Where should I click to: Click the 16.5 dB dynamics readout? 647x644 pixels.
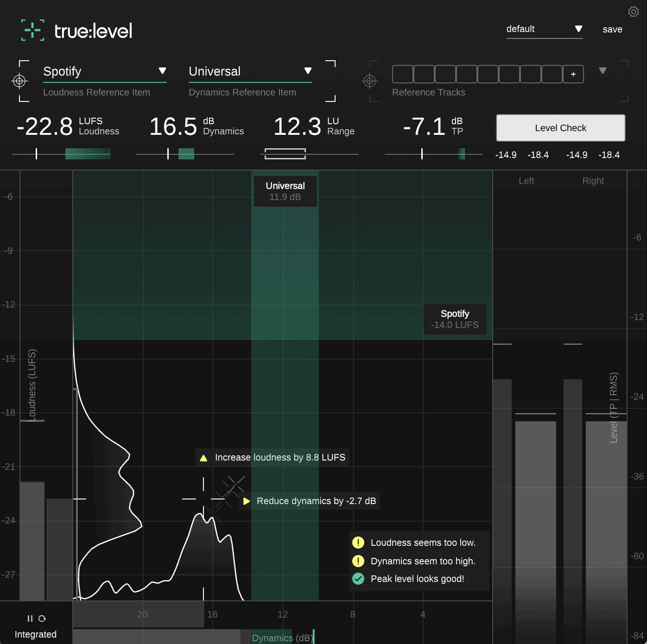[197, 126]
